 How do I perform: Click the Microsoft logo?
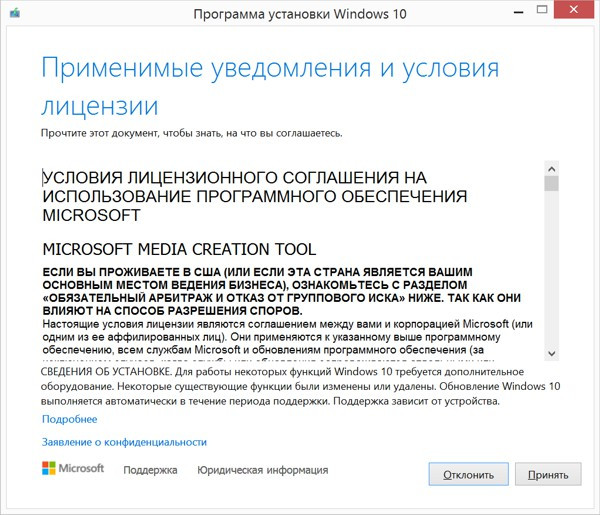[x=73, y=468]
